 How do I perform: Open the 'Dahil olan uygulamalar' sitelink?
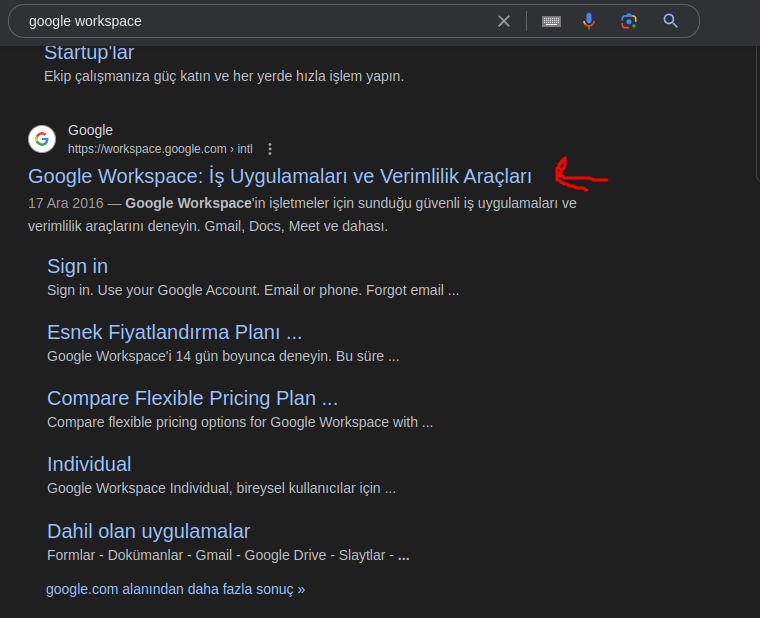148,531
